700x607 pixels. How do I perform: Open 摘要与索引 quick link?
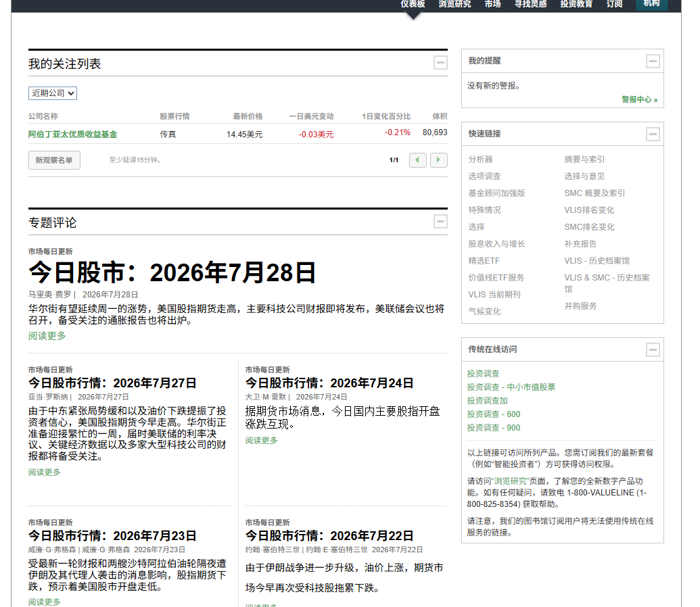point(584,160)
